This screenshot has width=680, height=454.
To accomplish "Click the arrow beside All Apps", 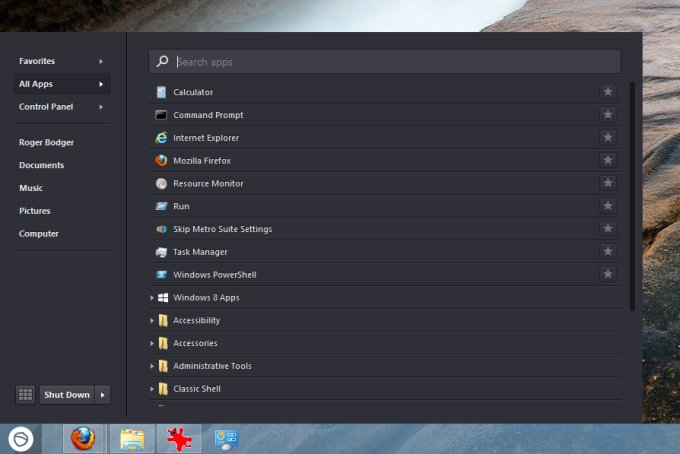I will pyautogui.click(x=101, y=84).
